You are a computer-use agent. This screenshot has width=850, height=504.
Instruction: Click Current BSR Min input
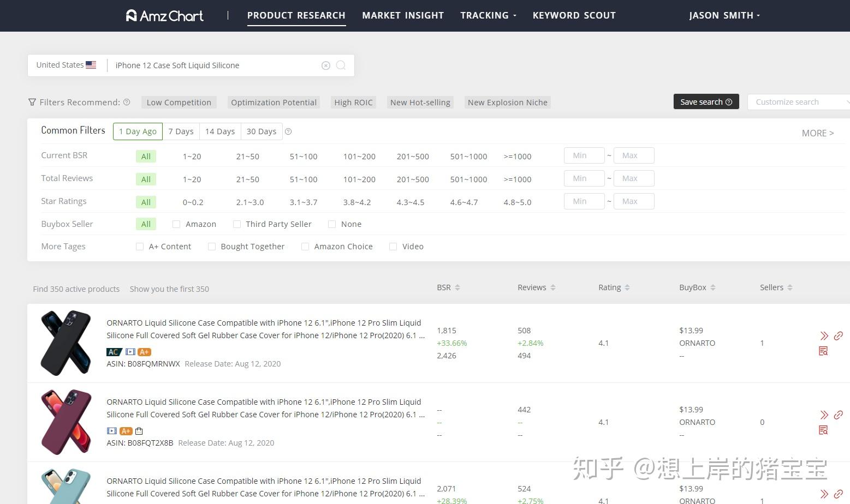pyautogui.click(x=584, y=155)
